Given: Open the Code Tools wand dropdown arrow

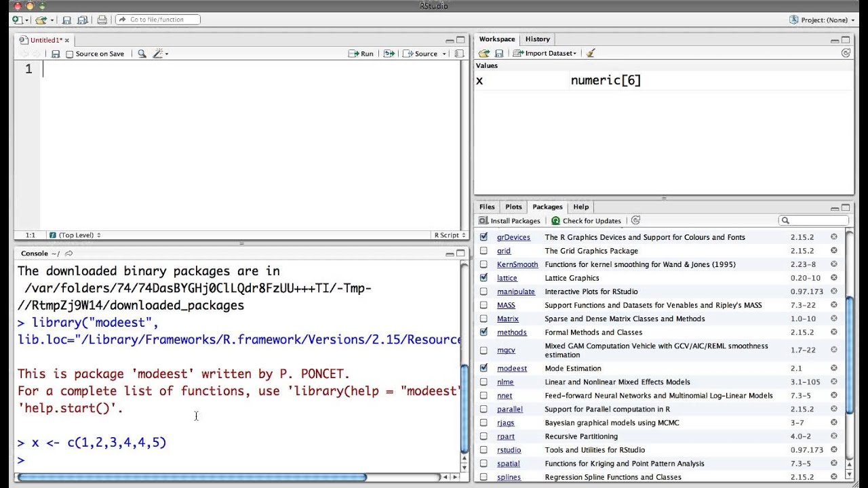Looking at the screenshot, I should coord(167,54).
